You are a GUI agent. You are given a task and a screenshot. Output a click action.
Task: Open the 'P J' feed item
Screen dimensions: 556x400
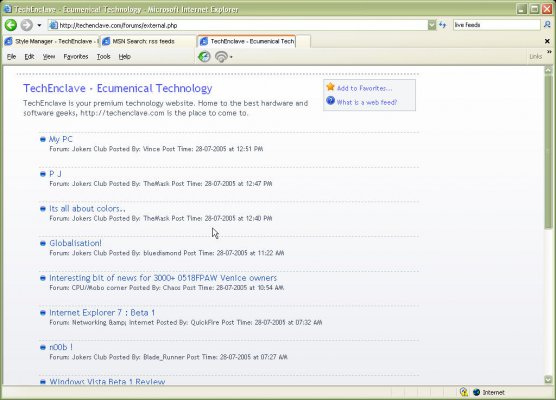coord(55,174)
